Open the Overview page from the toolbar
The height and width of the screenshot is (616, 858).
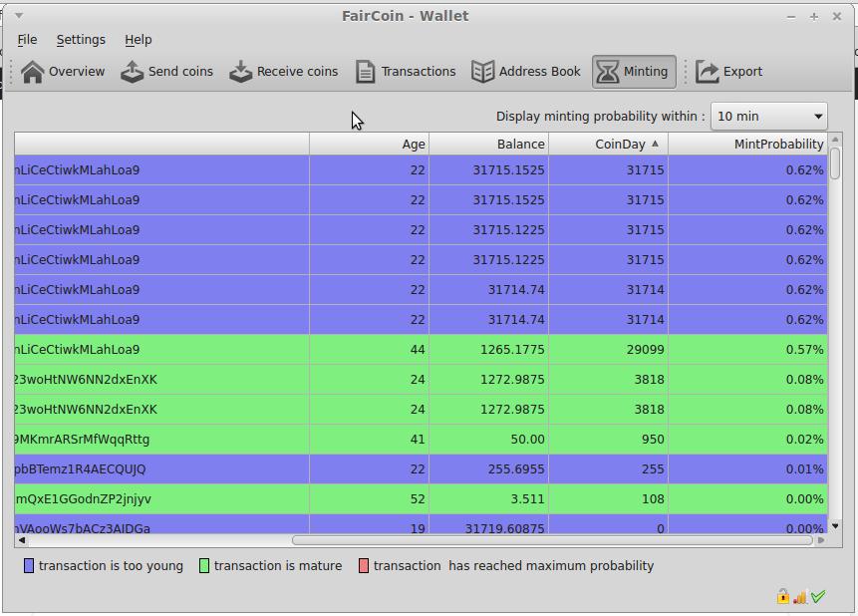point(63,72)
